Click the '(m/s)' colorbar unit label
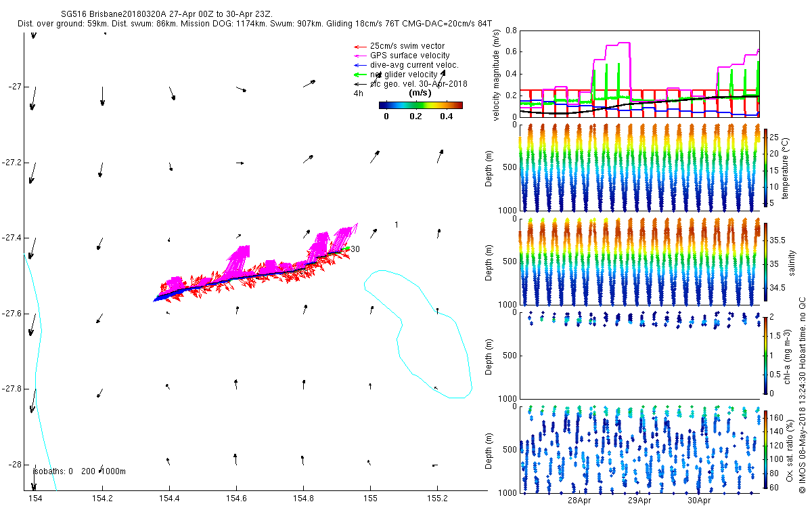 pyautogui.click(x=420, y=93)
